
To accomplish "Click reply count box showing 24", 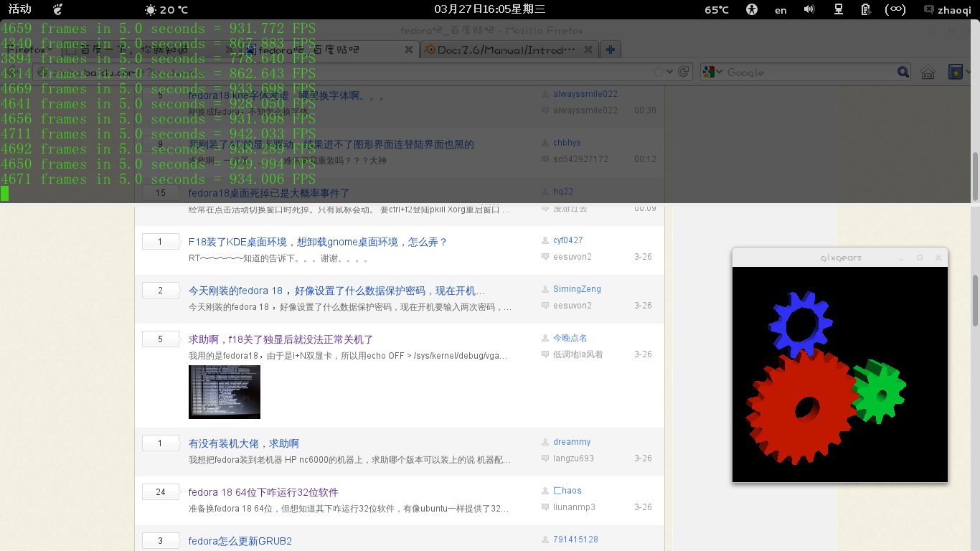I will point(161,492).
